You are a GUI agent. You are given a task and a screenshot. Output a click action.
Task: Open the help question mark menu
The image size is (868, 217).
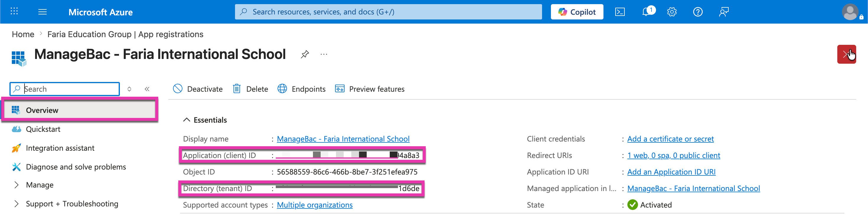(697, 12)
